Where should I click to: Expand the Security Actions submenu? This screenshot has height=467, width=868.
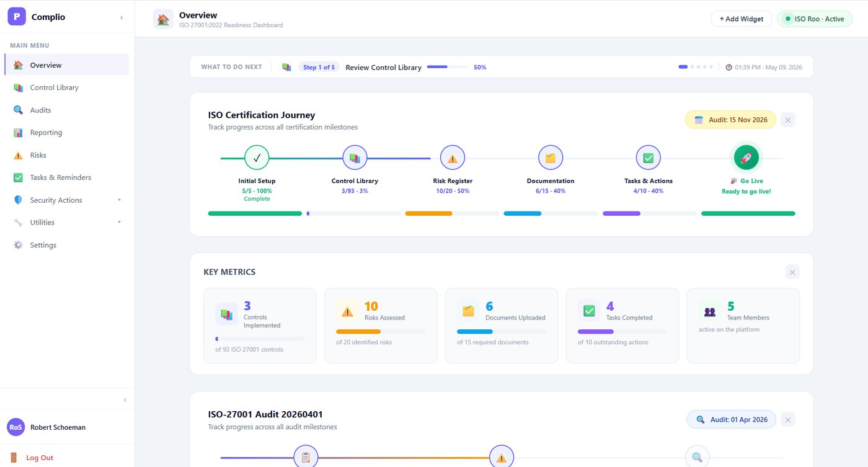120,200
